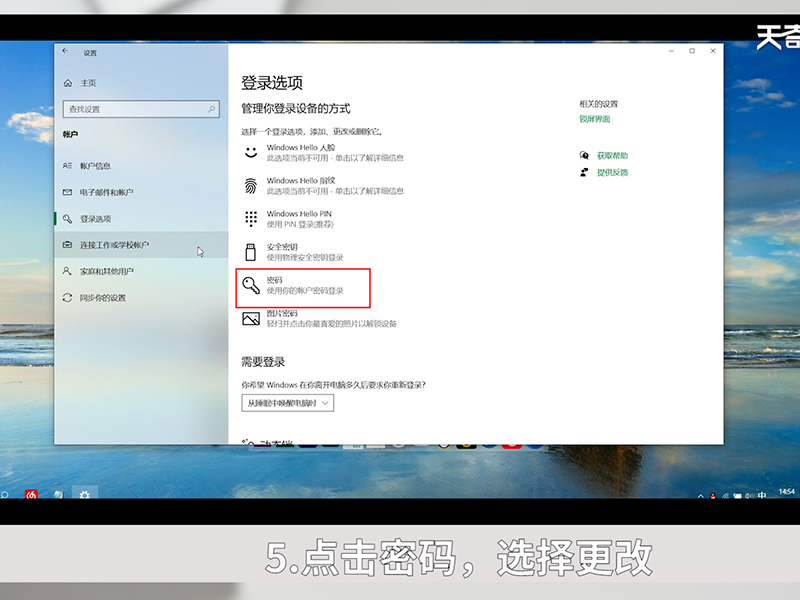The height and width of the screenshot is (600, 800).
Task: Minimize the Settings window
Action: click(671, 51)
